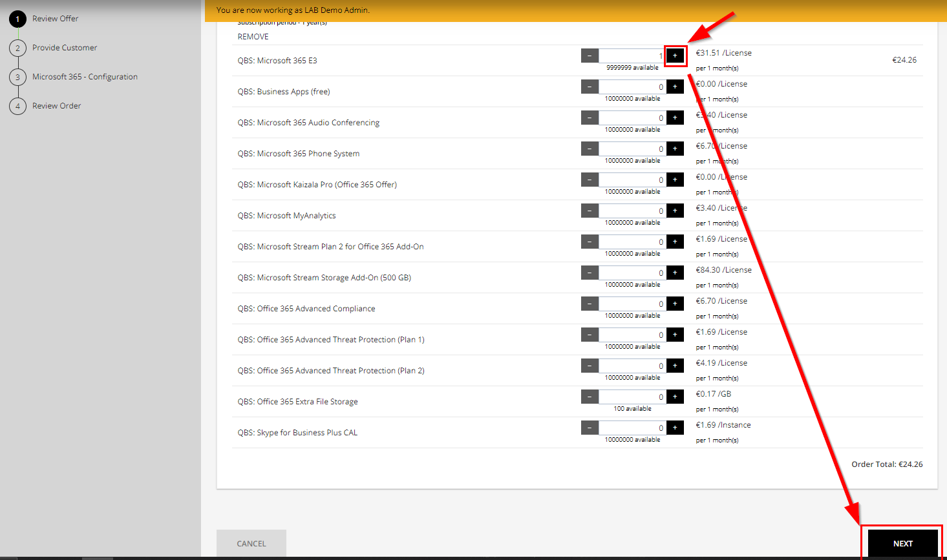Open Review Order step
The height and width of the screenshot is (560, 947).
pos(57,106)
